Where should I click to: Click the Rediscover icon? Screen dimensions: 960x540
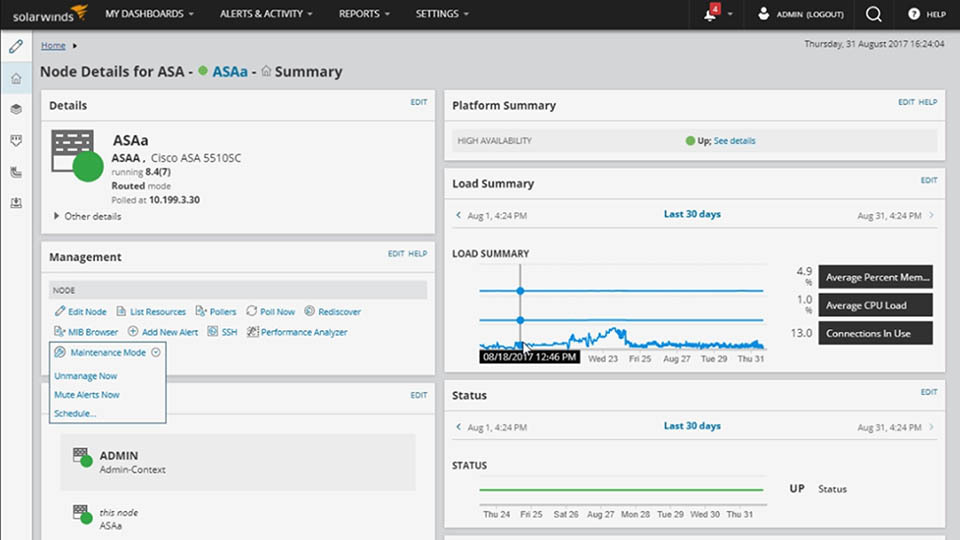[x=309, y=311]
